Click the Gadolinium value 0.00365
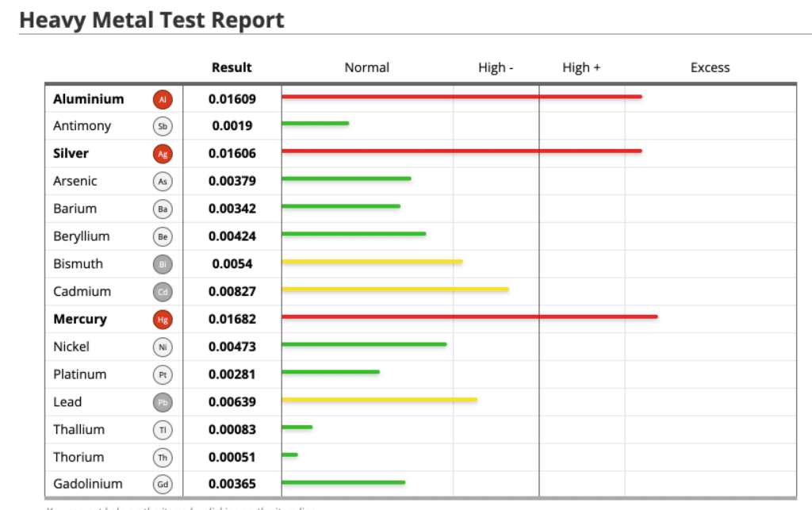The image size is (812, 510). click(x=232, y=484)
